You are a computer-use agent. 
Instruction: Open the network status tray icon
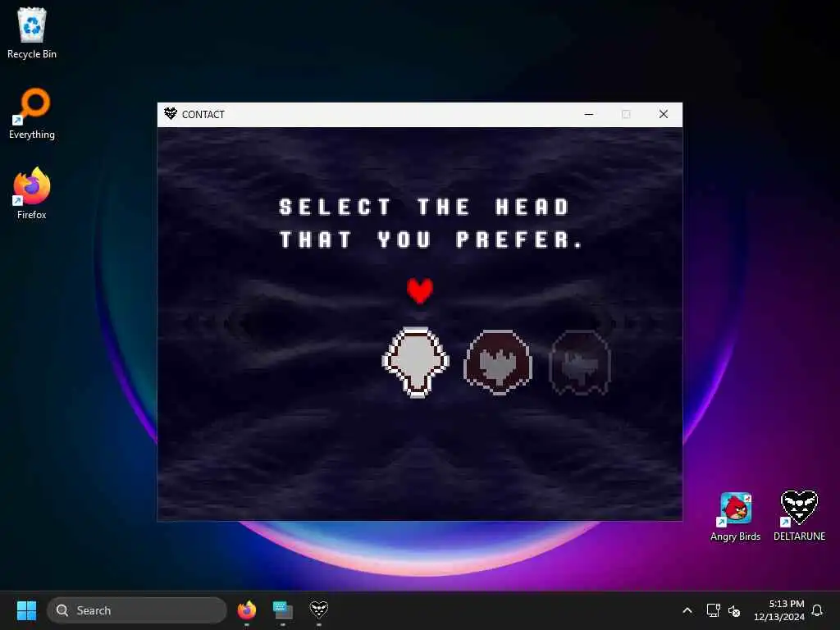tap(713, 610)
